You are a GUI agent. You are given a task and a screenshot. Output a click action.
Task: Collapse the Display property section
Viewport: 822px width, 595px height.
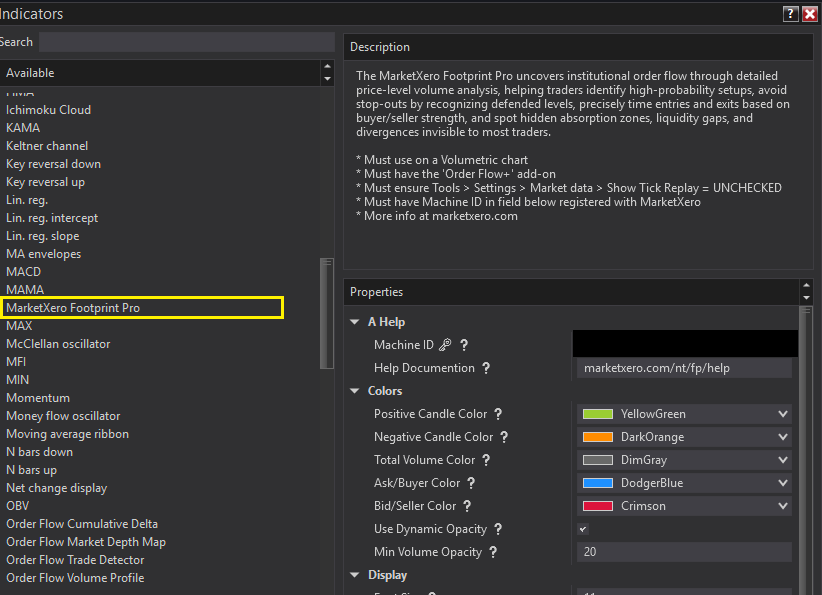[x=355, y=575]
